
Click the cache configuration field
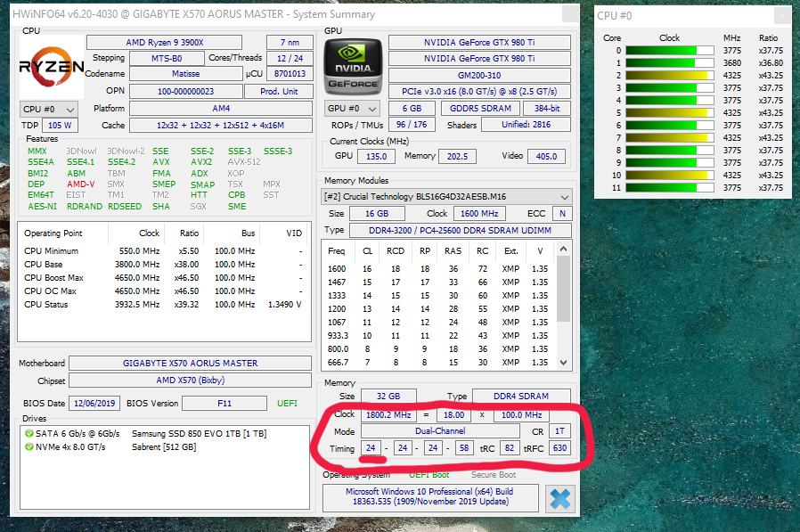221,125
